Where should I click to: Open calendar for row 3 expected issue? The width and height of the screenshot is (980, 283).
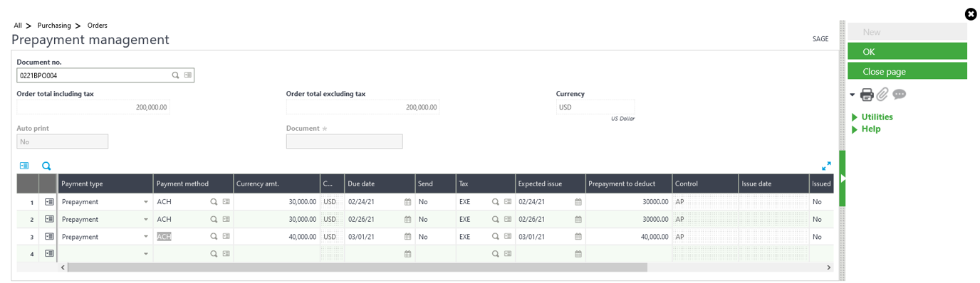(578, 237)
